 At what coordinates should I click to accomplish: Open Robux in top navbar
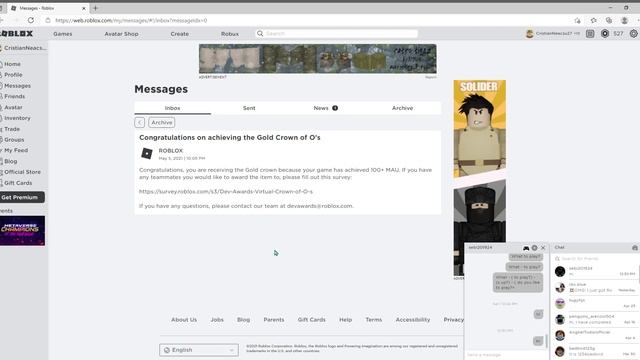pyautogui.click(x=230, y=34)
